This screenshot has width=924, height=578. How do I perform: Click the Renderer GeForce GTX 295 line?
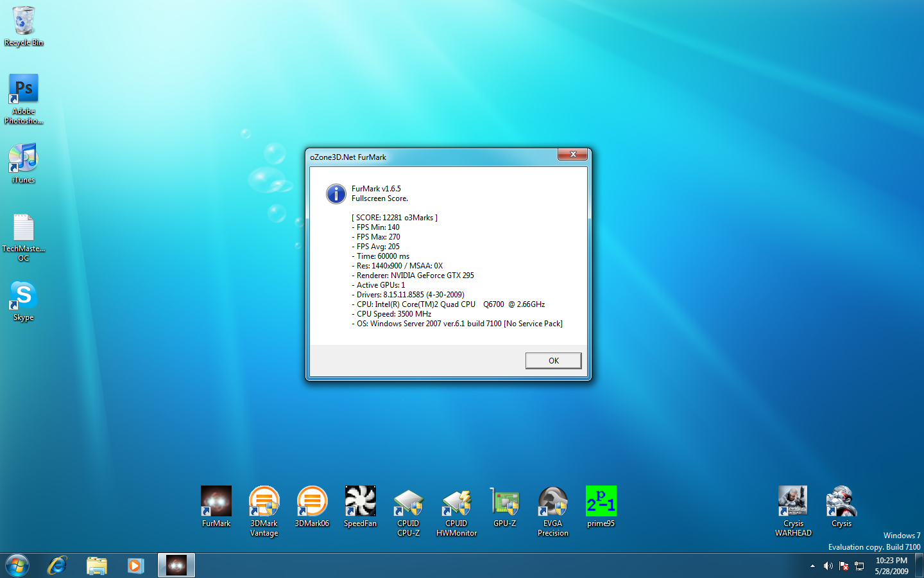(413, 276)
